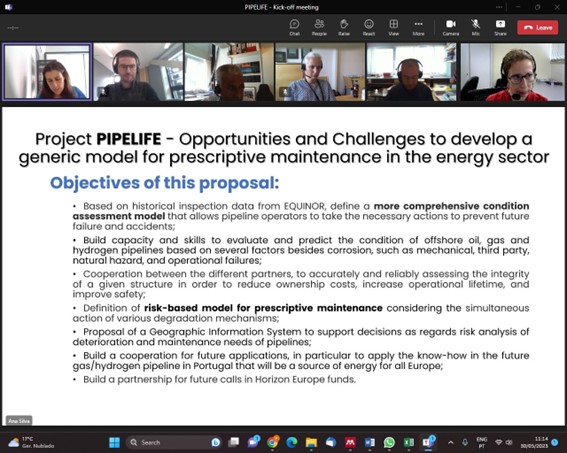Open File Explorer from the taskbar

(x=311, y=442)
